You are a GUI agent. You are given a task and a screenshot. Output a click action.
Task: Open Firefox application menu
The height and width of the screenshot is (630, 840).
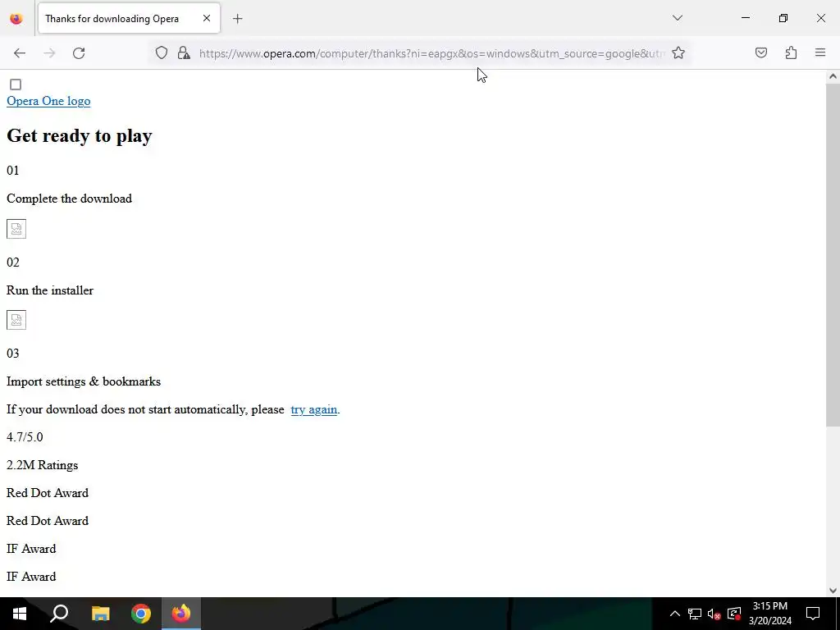pos(820,52)
